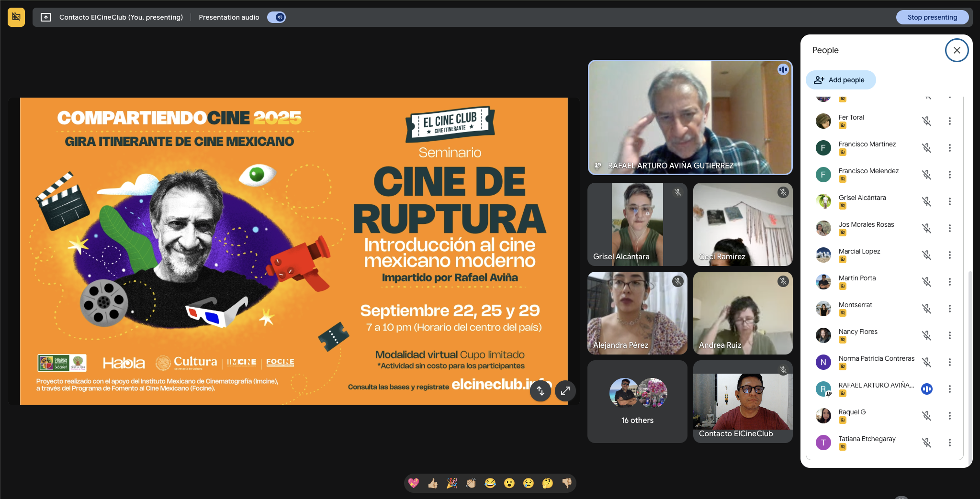Click the swap layout arrows on presentation
Screen dimensions: 980x499
pyautogui.click(x=541, y=391)
